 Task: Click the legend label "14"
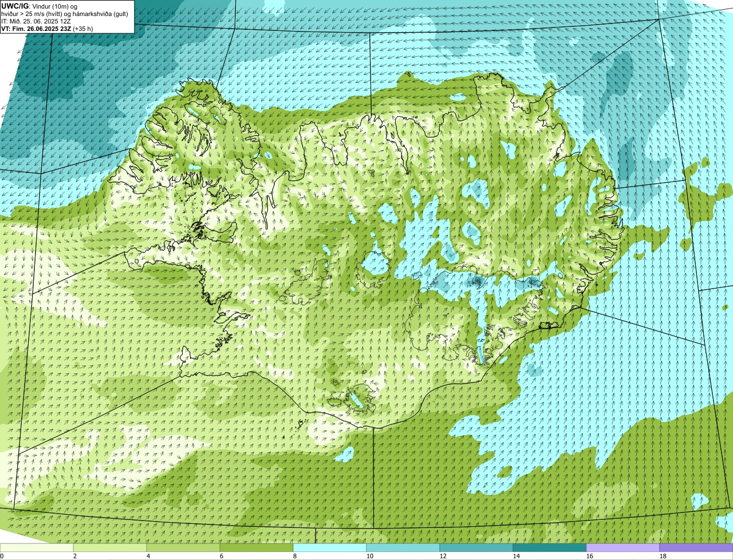point(517,556)
